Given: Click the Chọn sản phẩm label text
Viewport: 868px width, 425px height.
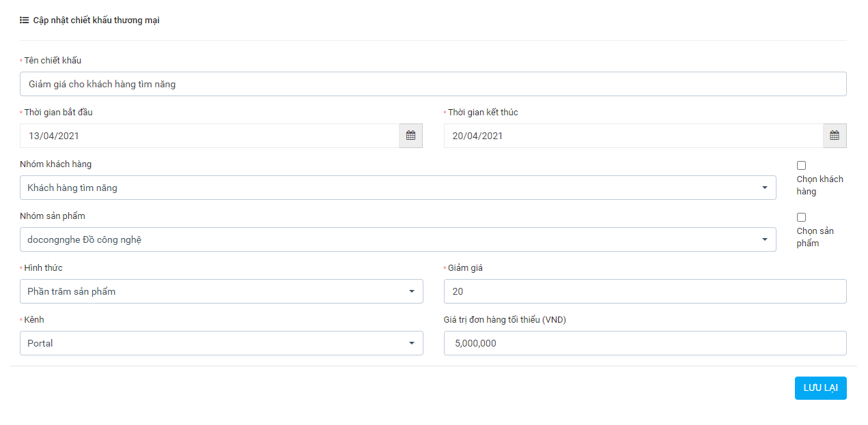Looking at the screenshot, I should 815,237.
